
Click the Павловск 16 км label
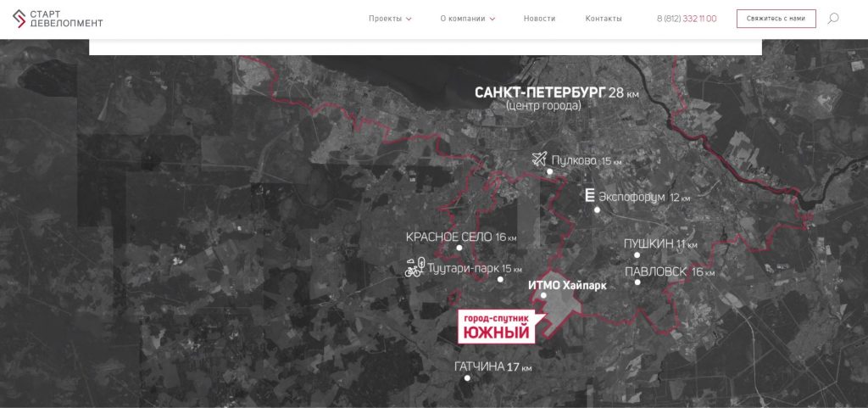point(670,271)
